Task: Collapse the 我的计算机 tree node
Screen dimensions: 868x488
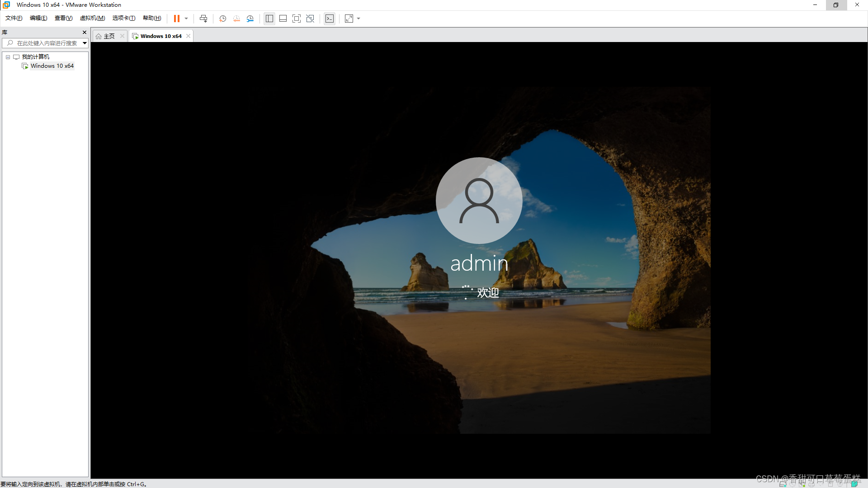Action: (x=7, y=56)
